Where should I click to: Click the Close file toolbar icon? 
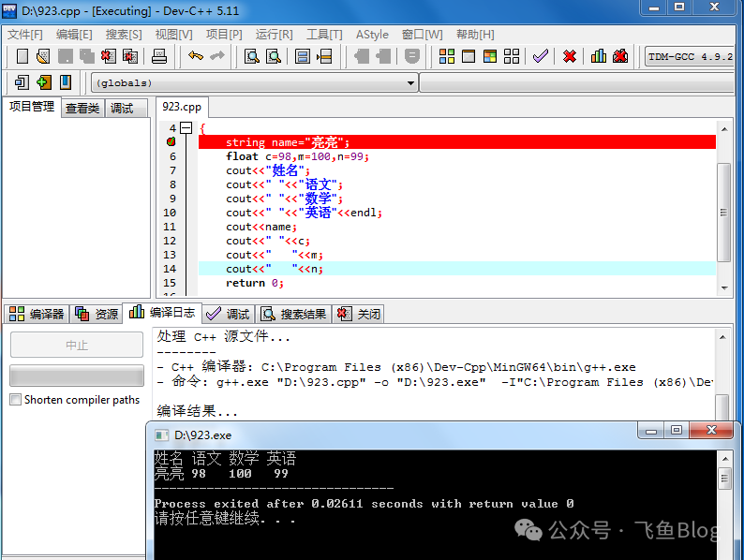108,56
